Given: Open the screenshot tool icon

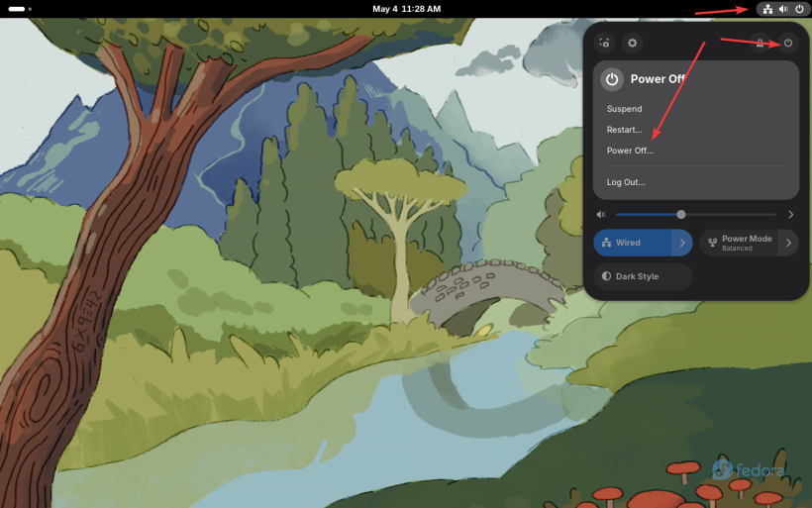Looking at the screenshot, I should (x=604, y=43).
